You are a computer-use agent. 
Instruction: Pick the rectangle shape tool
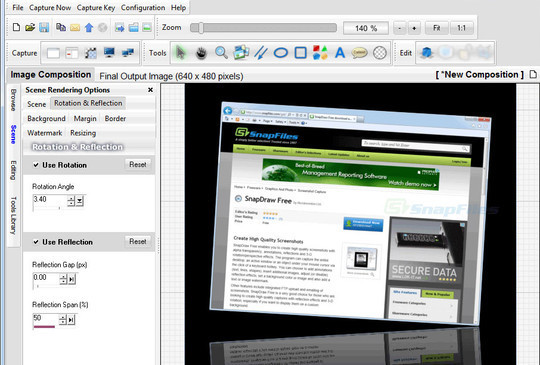(x=301, y=53)
